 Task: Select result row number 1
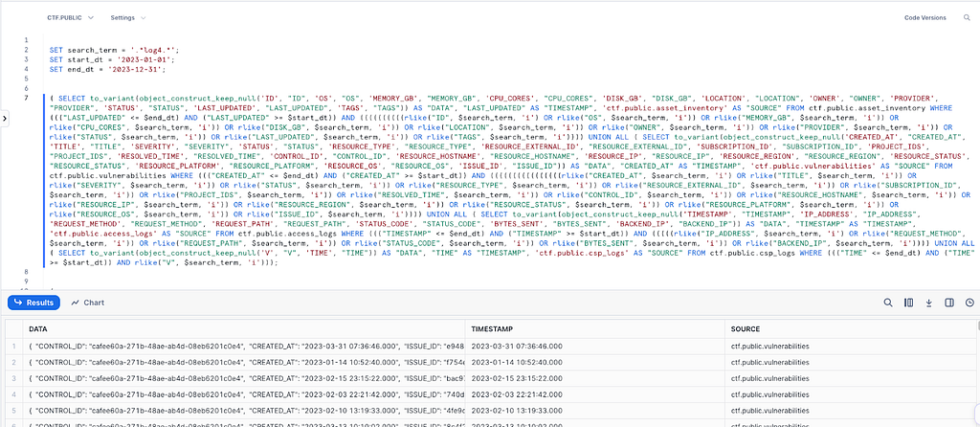pos(13,346)
